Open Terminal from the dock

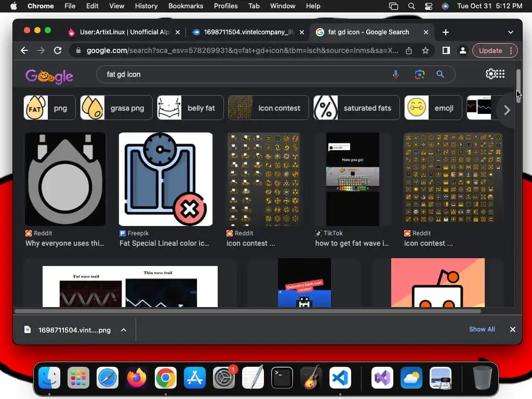[x=282, y=378]
